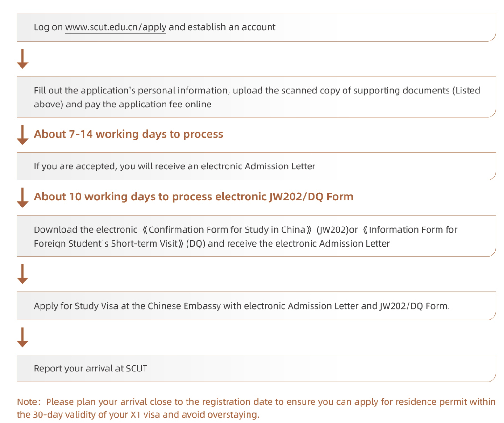Click the '(JW202)or' text in download step

337,230
